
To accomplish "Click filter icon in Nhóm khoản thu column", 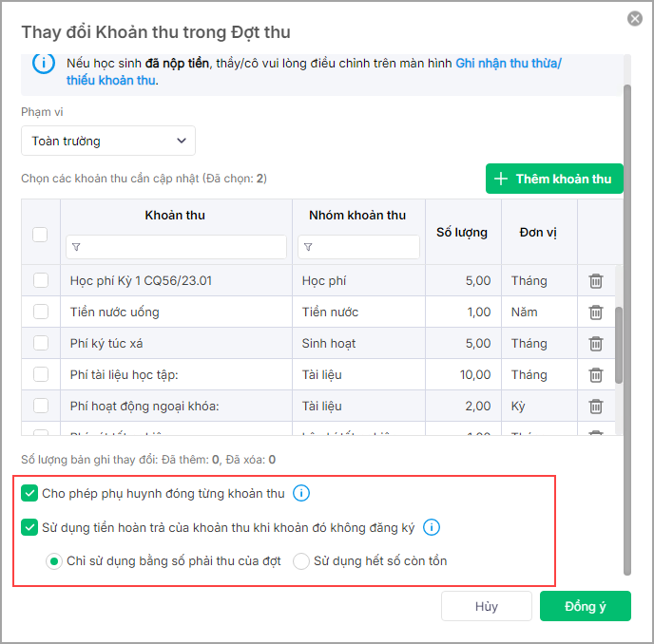I will coord(308,247).
